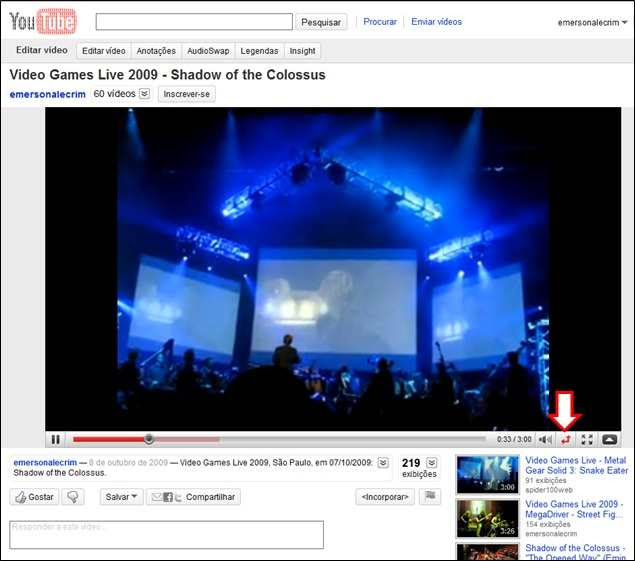This screenshot has height=561, width=635.
Task: Open emersonalecrim link in video description
Action: coord(45,462)
